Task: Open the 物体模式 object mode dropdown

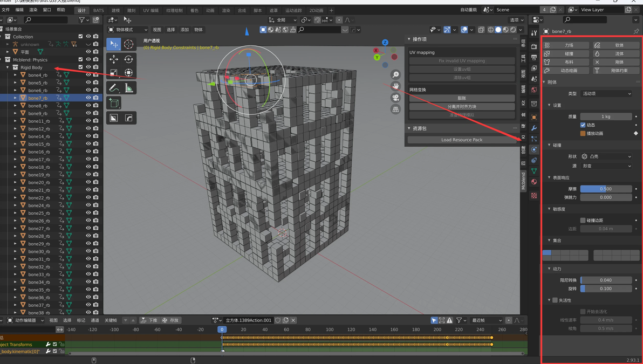Action: [128, 30]
